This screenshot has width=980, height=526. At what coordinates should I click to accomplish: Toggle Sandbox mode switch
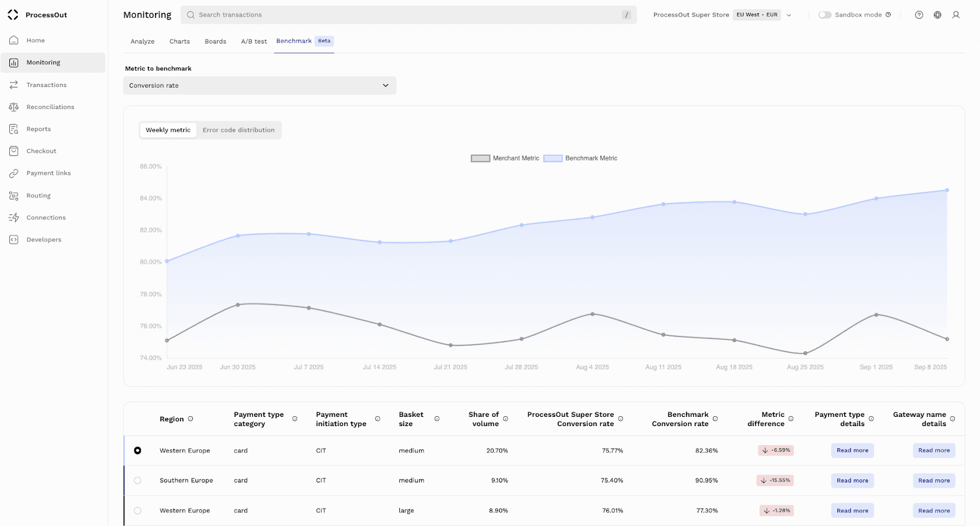pyautogui.click(x=824, y=15)
